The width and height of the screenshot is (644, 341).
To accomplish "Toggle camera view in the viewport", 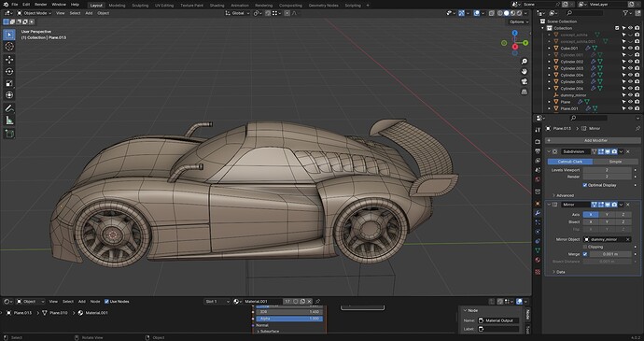I will 525,81.
